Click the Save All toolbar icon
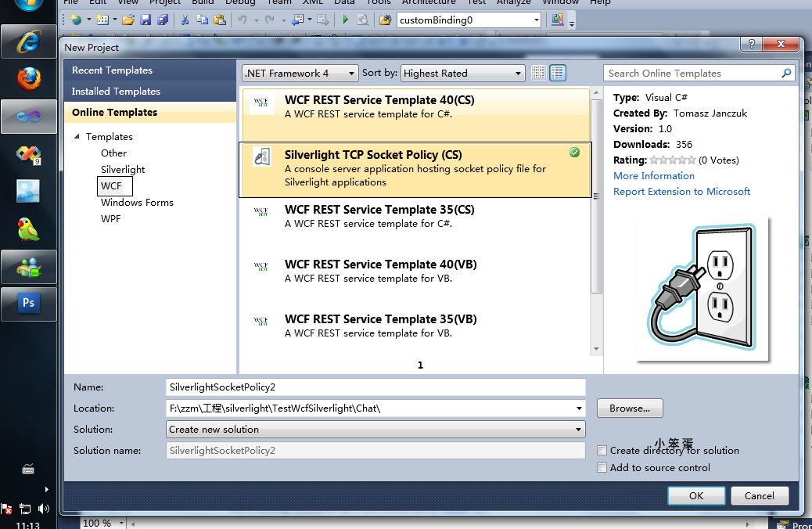 tap(163, 20)
